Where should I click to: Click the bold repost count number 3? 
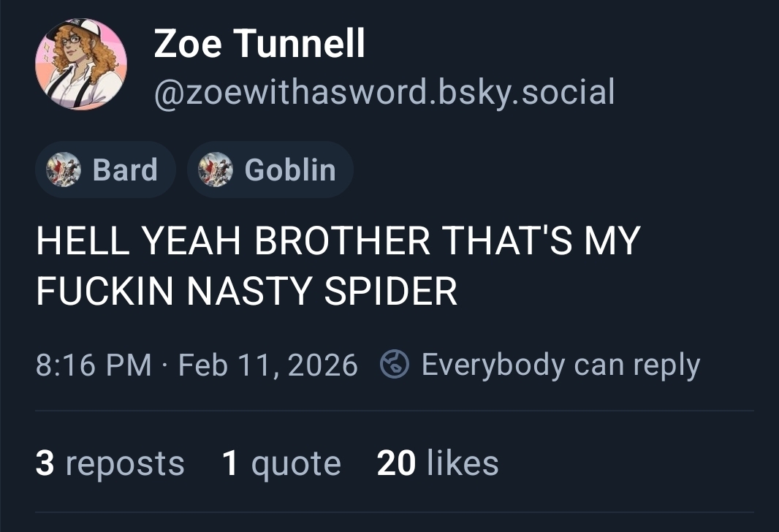click(45, 463)
